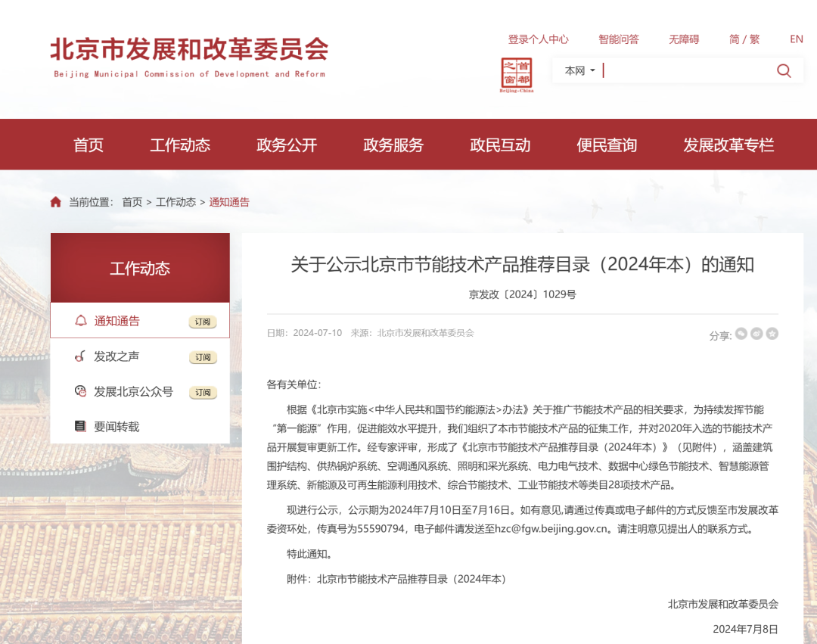
Task: Share the notice via the WeChat icon
Action: click(x=741, y=333)
